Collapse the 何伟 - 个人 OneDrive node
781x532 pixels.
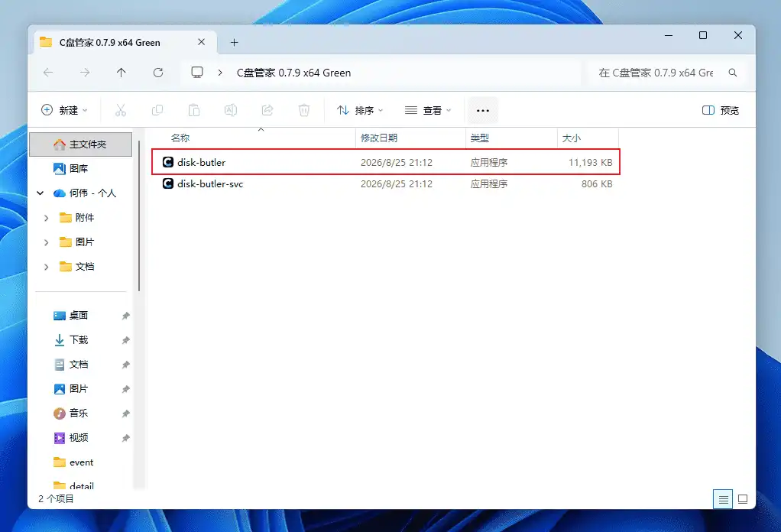[x=41, y=193]
